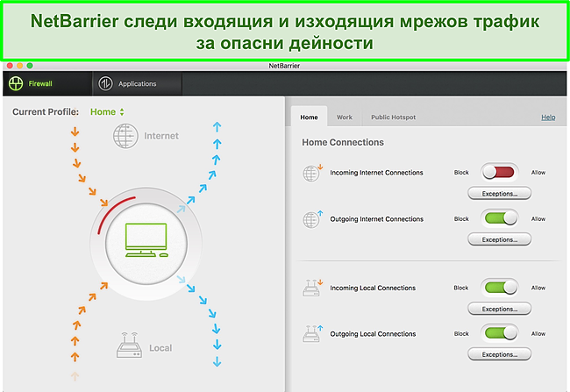Click the 'Outgoing Local Connections' label
Screen dimensions: 570x392
[373, 334]
